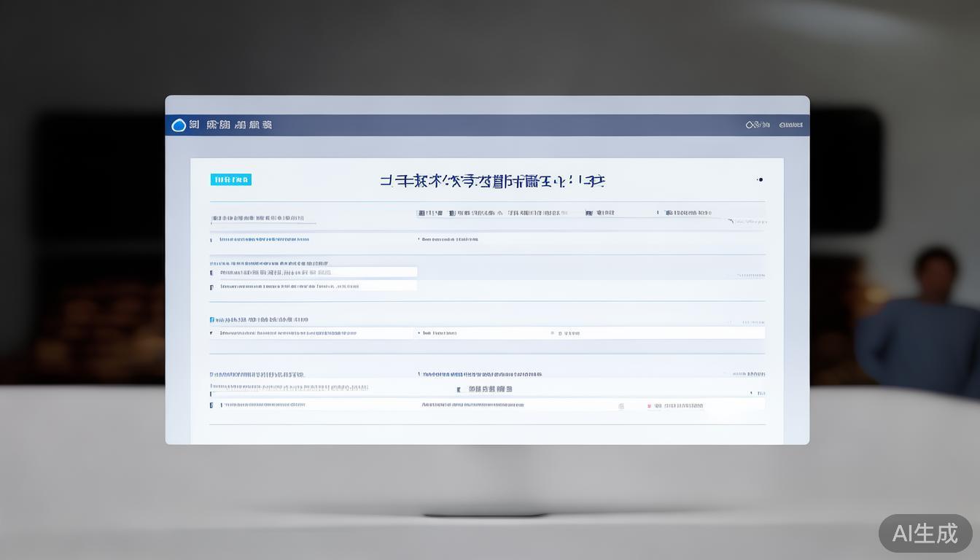
Task: Click the small blue icon before the section heading
Action: (x=211, y=319)
